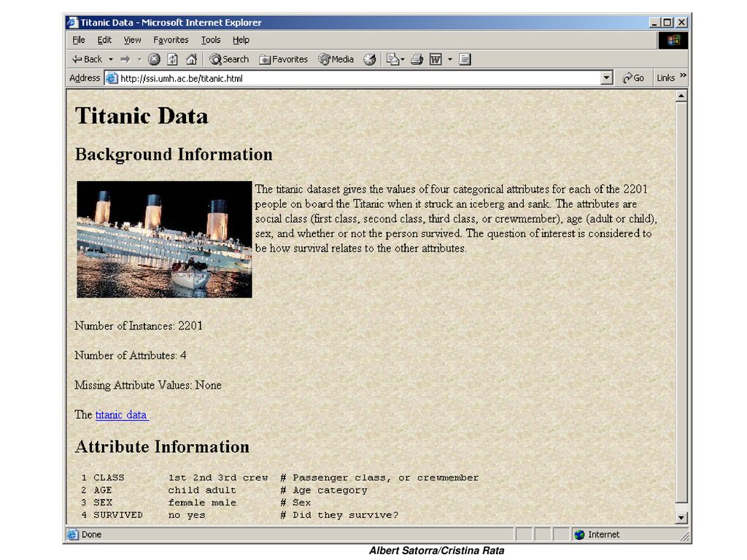This screenshot has height=560, width=747.
Task: Click the Print icon
Action: 417,59
